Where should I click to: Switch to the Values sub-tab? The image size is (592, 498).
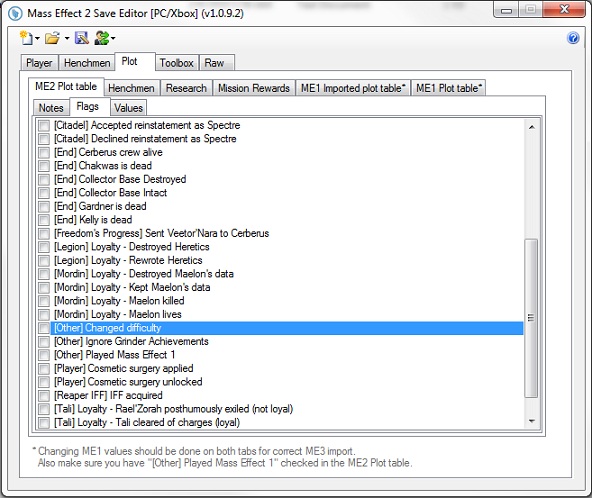point(128,108)
